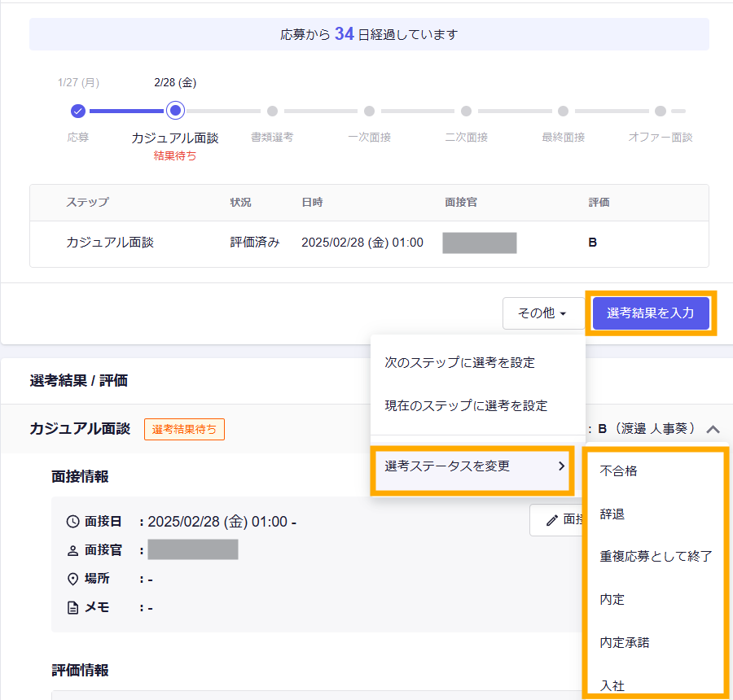Select 内定 status option
The width and height of the screenshot is (733, 700).
coord(612,599)
